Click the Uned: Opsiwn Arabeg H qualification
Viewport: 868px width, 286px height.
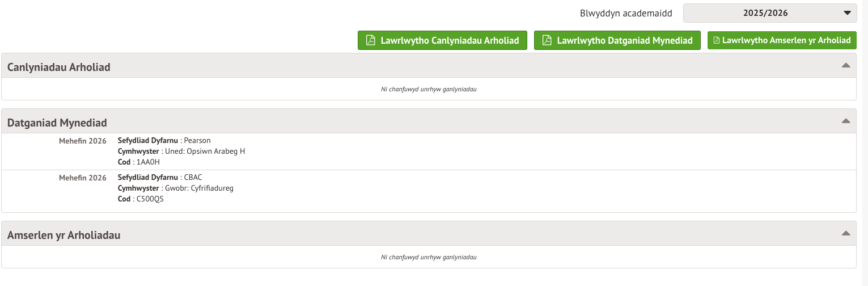click(x=205, y=151)
